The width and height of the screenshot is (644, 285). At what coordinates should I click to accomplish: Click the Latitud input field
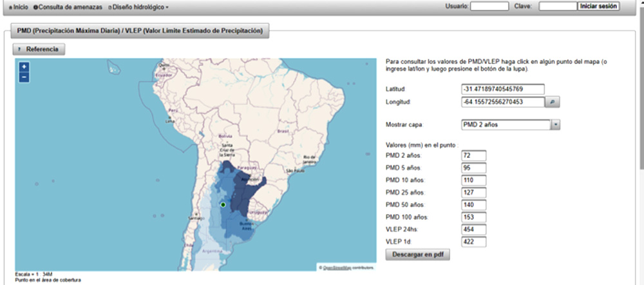pos(503,89)
